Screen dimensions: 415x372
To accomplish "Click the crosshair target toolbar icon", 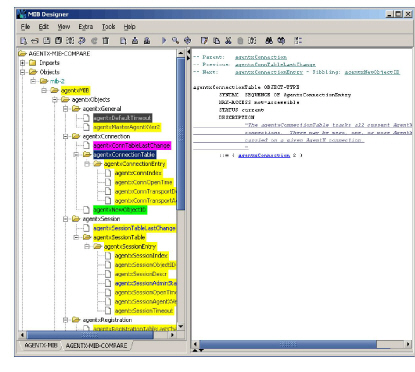I will click(187, 41).
